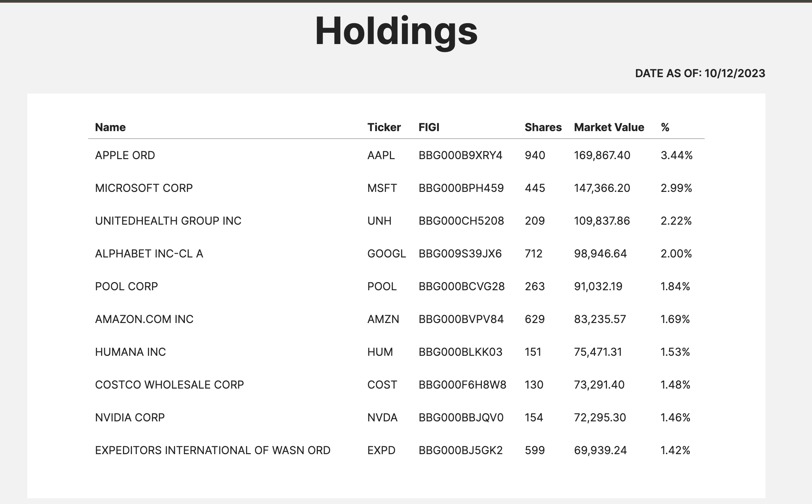Select FIGI BBG000F6H8W8
Screen dimensions: 812x504
(462, 385)
